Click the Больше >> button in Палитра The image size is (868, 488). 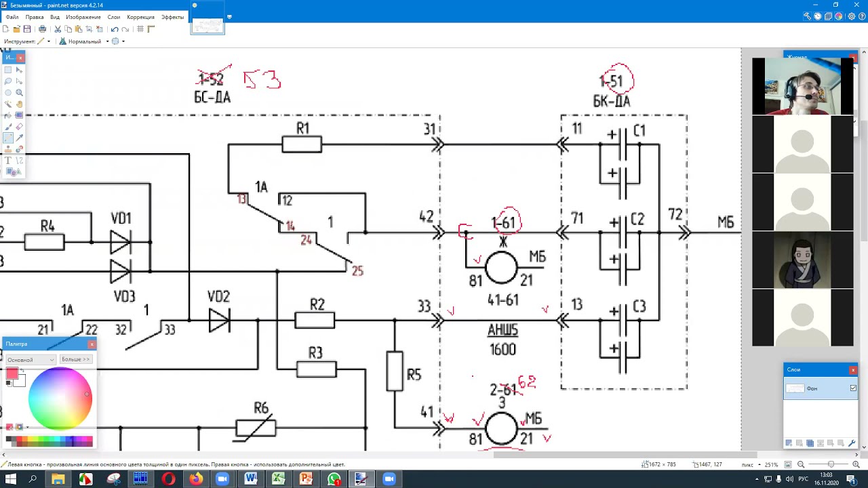pyautogui.click(x=75, y=359)
